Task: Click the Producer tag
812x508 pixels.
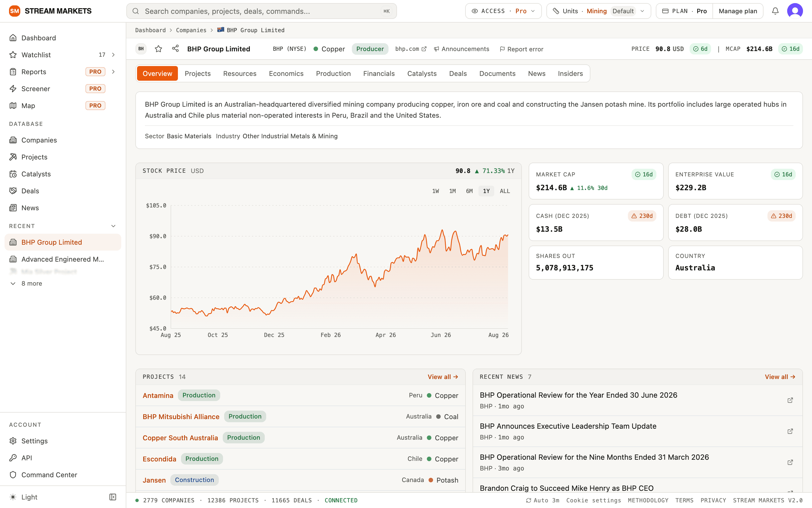Action: (x=370, y=49)
